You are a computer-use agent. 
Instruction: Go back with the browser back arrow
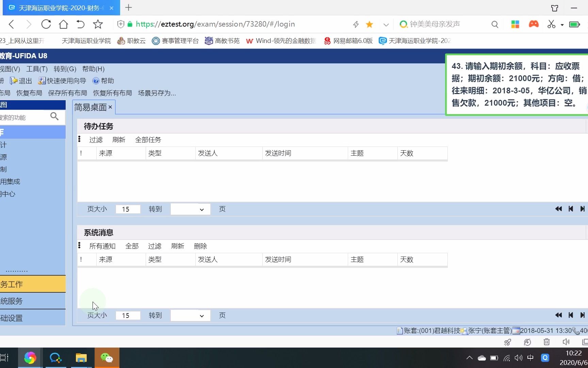pos(12,24)
